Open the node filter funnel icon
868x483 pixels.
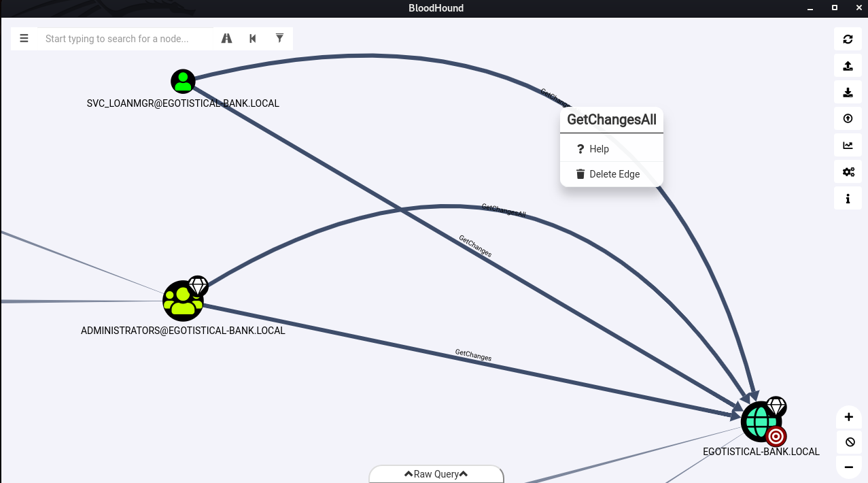pos(279,38)
